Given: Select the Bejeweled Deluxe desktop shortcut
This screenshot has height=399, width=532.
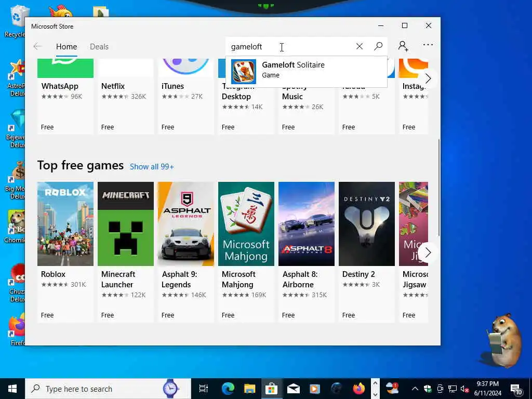Looking at the screenshot, I should coord(16,129).
